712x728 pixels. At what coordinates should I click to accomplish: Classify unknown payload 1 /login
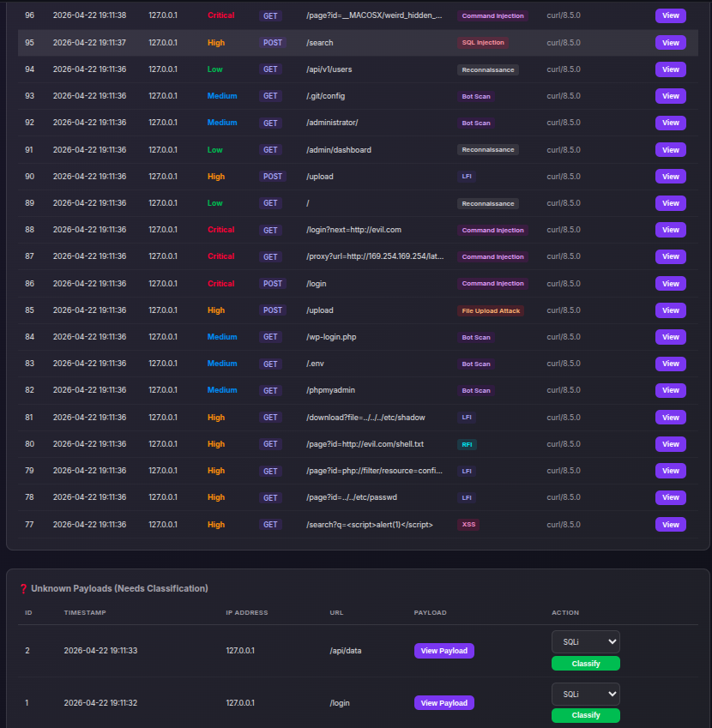[x=585, y=715]
